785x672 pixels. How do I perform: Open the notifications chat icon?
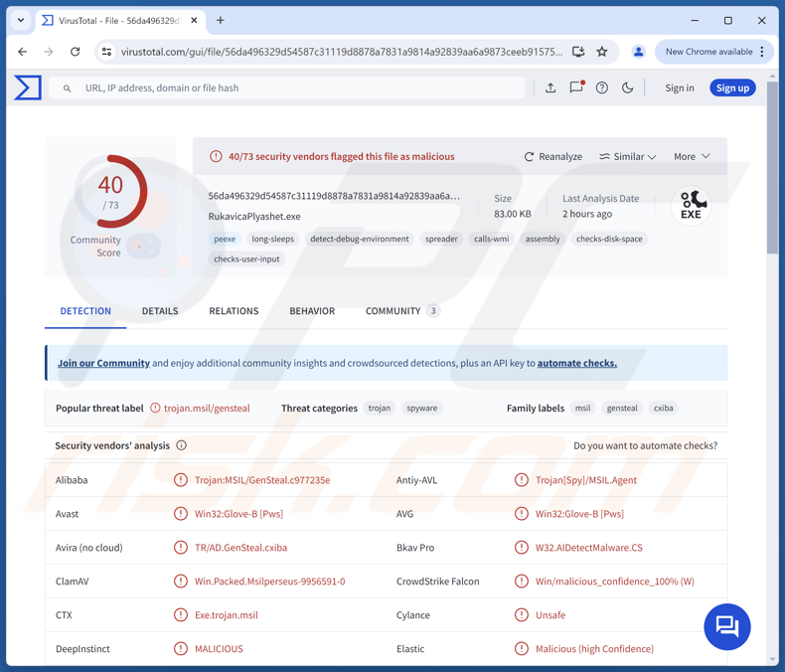pyautogui.click(x=576, y=87)
